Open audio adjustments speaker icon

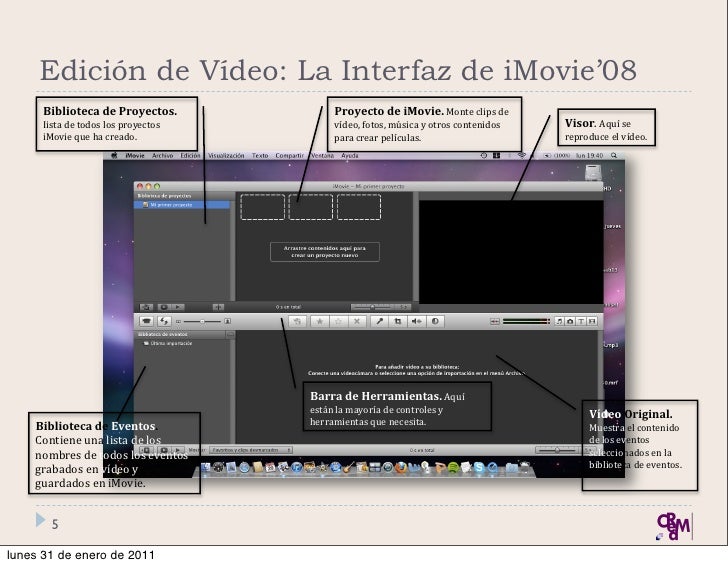pyautogui.click(x=416, y=321)
